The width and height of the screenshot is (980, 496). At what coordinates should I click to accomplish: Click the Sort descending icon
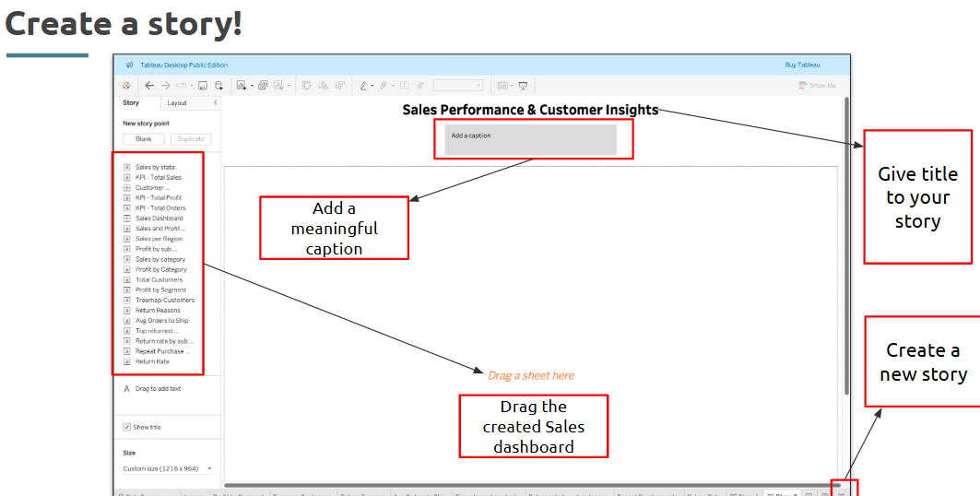pos(340,86)
